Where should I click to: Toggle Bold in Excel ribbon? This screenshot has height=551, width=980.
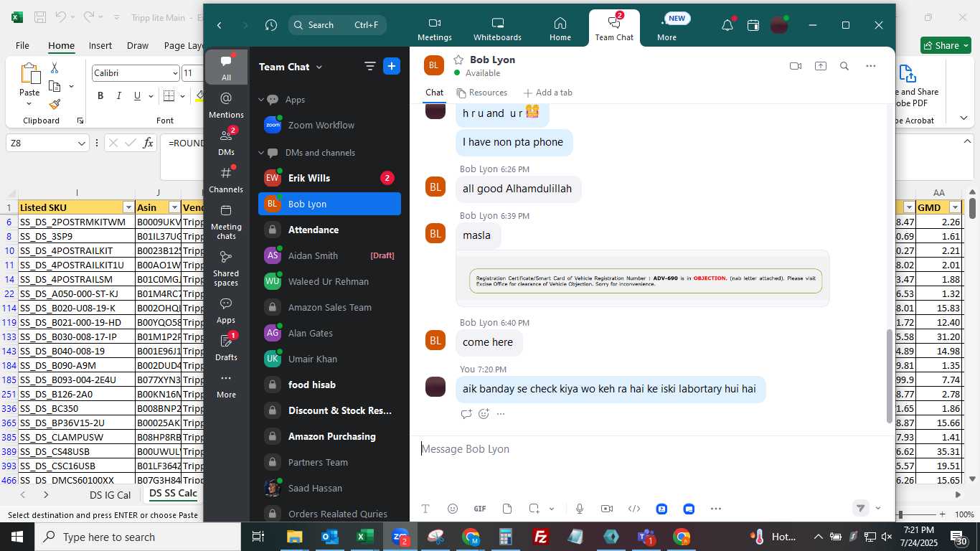pos(100,96)
